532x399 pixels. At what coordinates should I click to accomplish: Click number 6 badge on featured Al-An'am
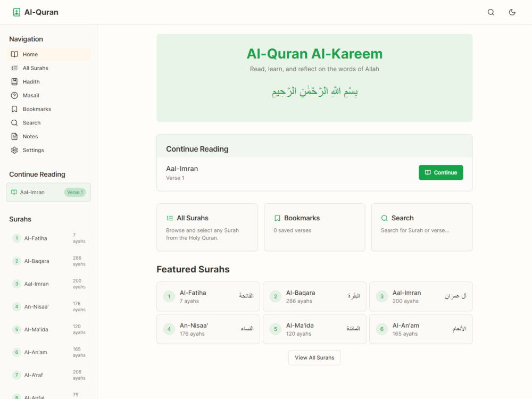coord(381,329)
